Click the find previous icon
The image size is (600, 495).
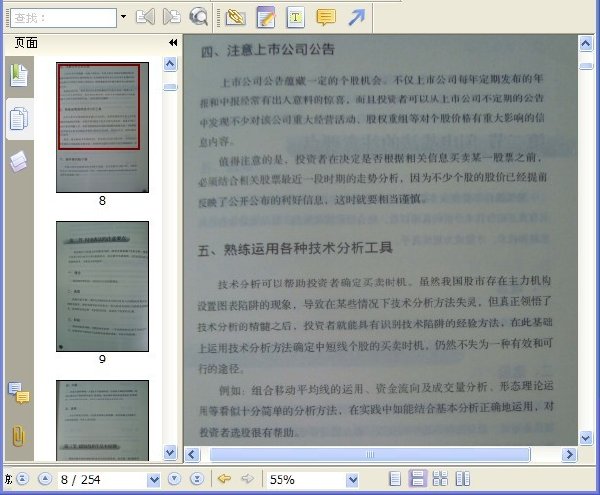[x=145, y=17]
